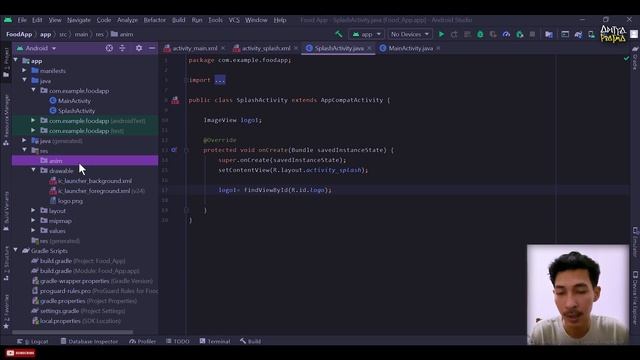
Task: Open the VCS menu
Action: point(234,20)
